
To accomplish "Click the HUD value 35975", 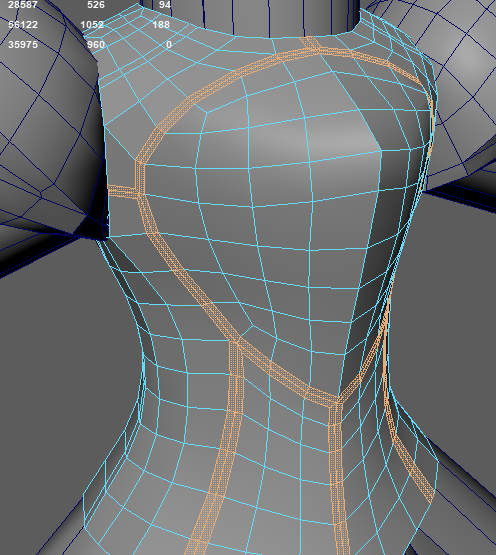I will [23, 45].
